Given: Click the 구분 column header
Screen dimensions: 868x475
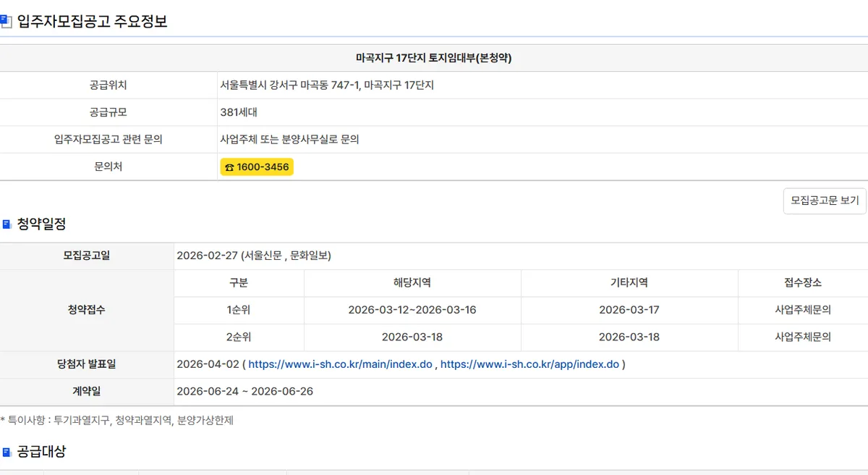Looking at the screenshot, I should point(239,283).
